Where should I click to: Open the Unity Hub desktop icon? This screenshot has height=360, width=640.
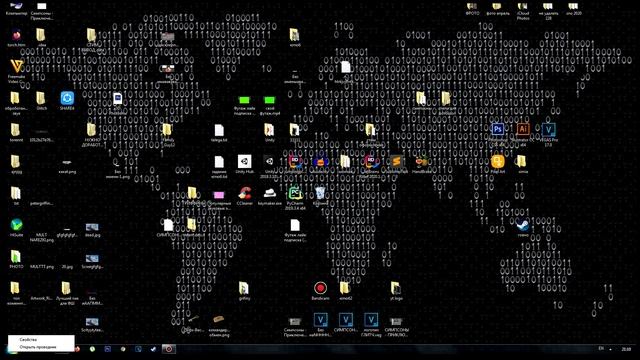point(244,164)
